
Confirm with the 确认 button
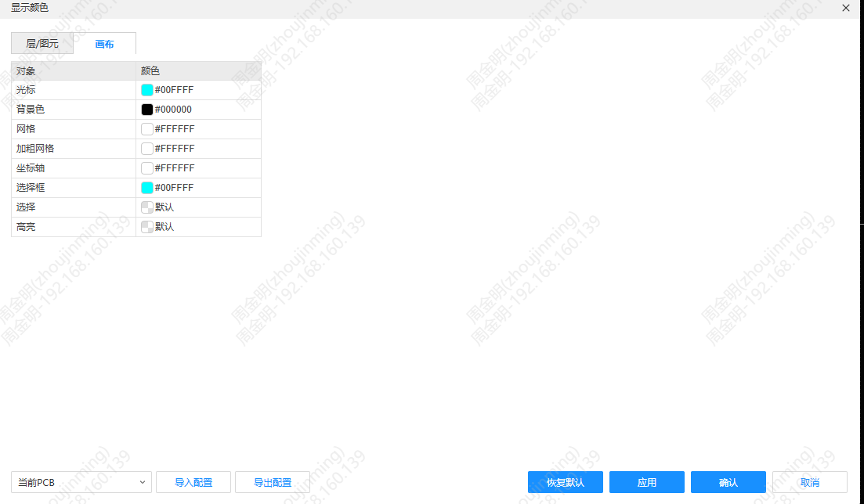click(728, 483)
